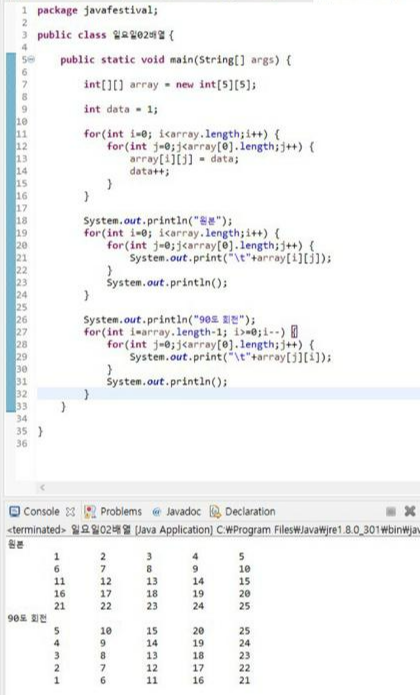Click the public class declaration line
Screen dimensions: 420x695
(x=105, y=35)
